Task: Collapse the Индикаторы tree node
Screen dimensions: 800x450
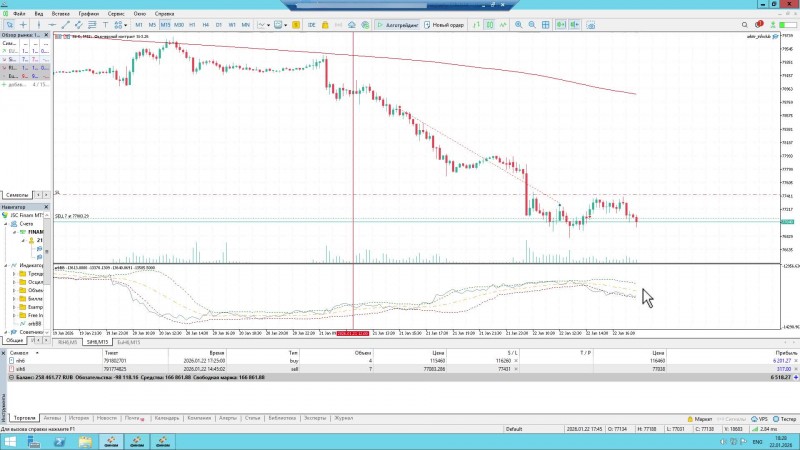Action: pyautogui.click(x=6, y=265)
